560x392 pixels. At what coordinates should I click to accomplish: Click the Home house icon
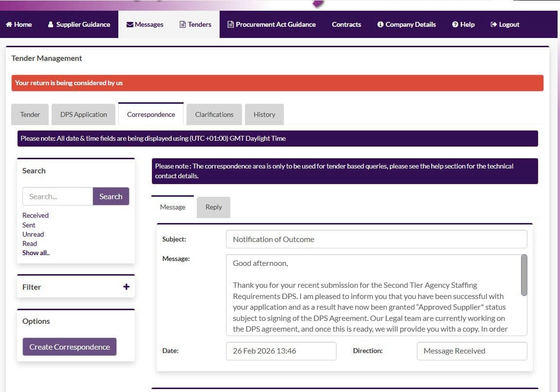click(x=9, y=24)
